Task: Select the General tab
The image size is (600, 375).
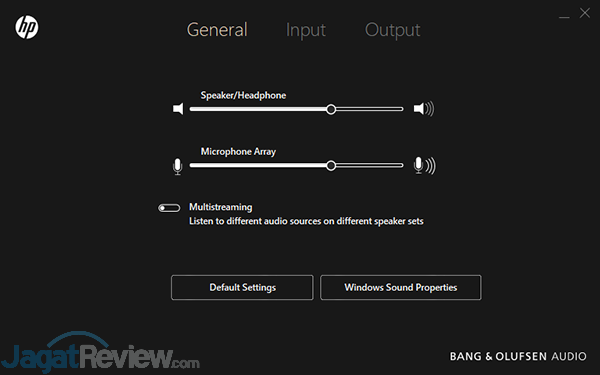Action: coord(217,30)
